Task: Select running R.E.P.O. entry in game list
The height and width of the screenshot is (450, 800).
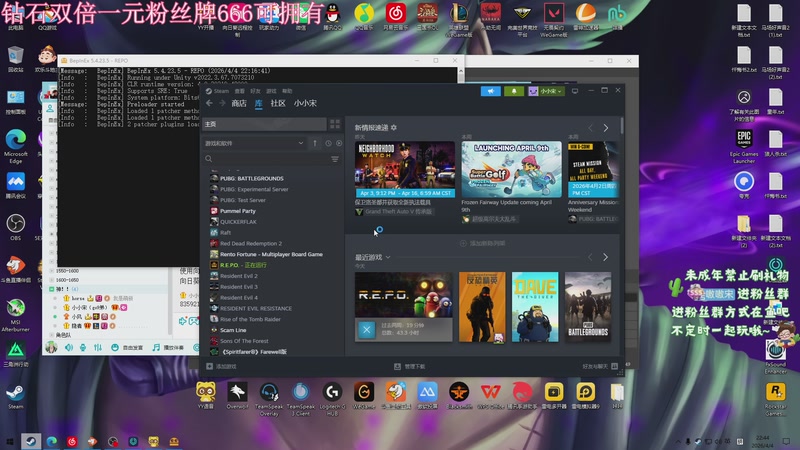Action: pos(243,265)
